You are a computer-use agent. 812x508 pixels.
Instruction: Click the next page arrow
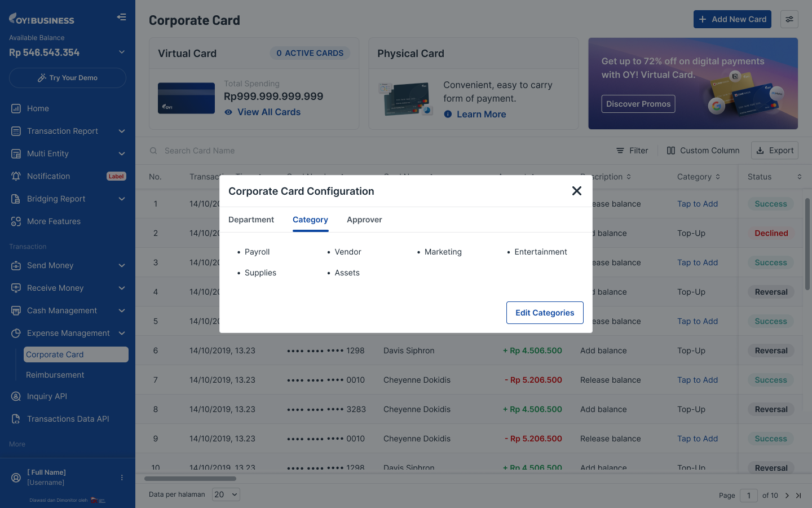pos(787,496)
